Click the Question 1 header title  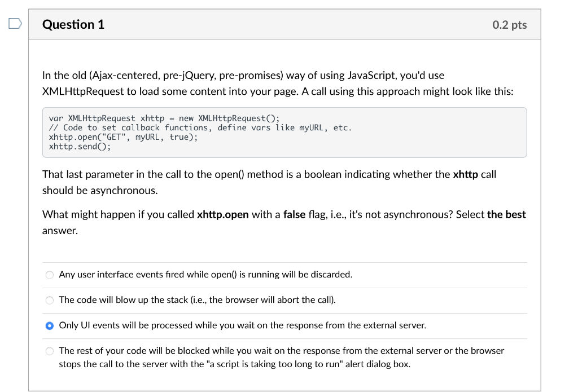pyautogui.click(x=73, y=24)
